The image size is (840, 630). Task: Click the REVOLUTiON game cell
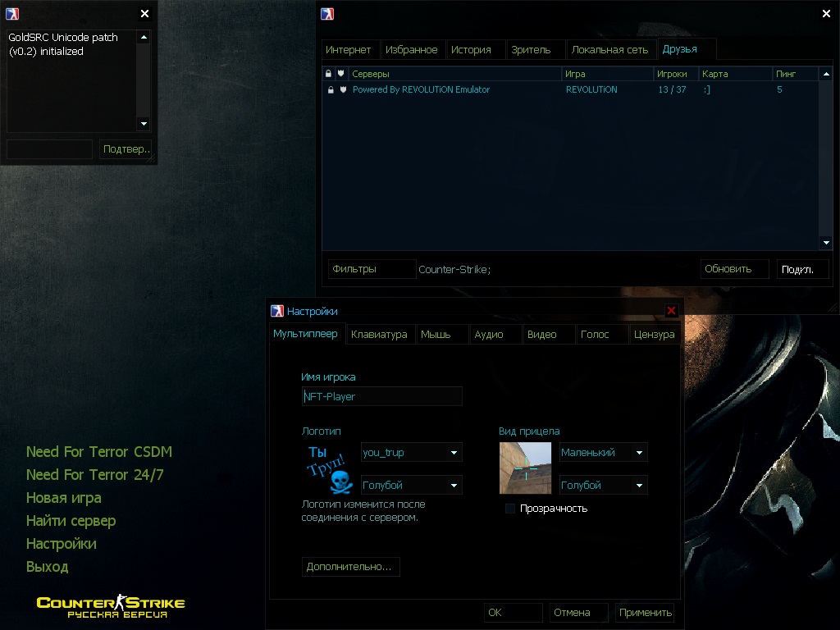[x=591, y=90]
